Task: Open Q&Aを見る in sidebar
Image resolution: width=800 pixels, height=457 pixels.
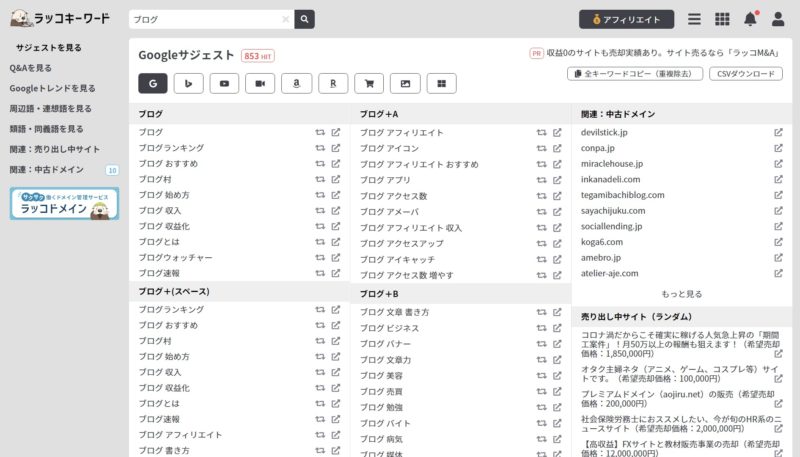Action: [31, 68]
